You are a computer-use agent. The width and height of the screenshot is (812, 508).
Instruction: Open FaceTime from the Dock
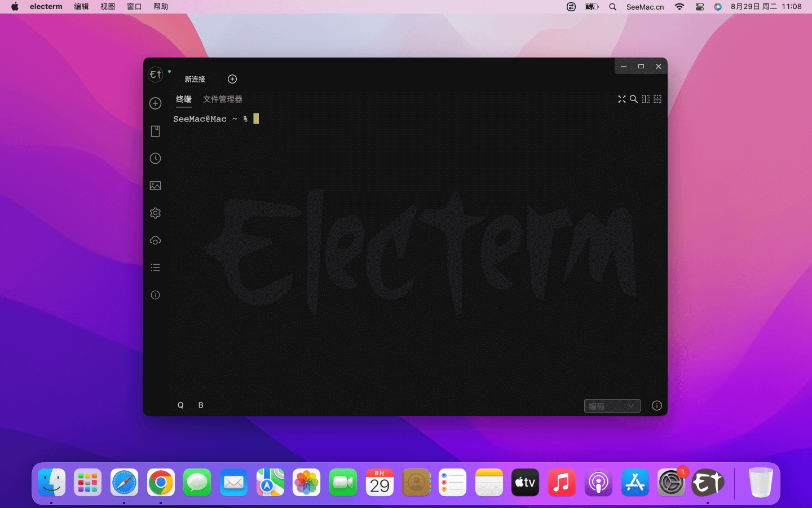click(343, 483)
